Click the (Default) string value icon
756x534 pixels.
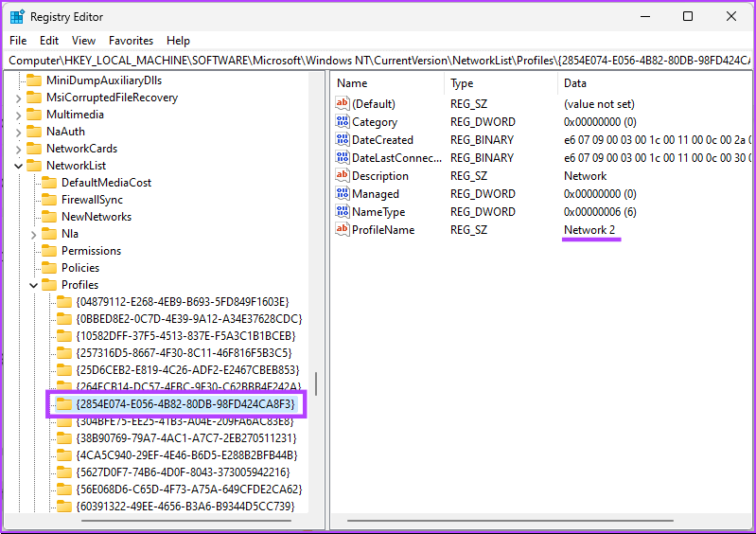[343, 103]
